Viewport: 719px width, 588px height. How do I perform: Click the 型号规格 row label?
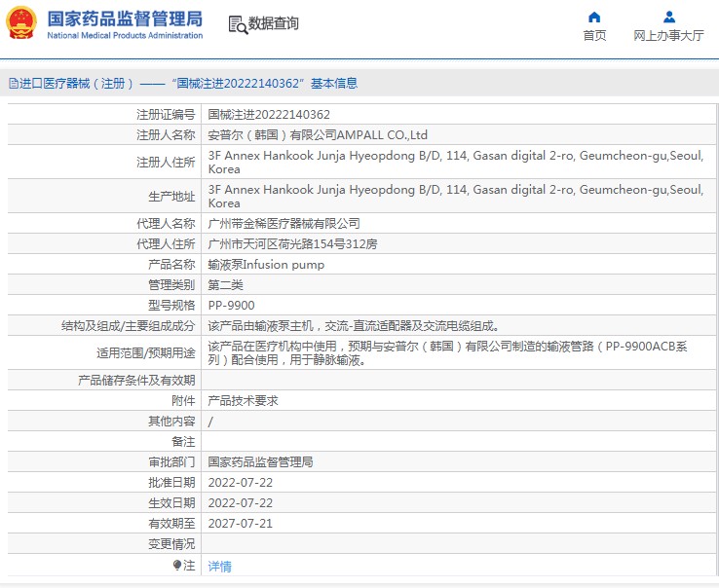click(171, 306)
